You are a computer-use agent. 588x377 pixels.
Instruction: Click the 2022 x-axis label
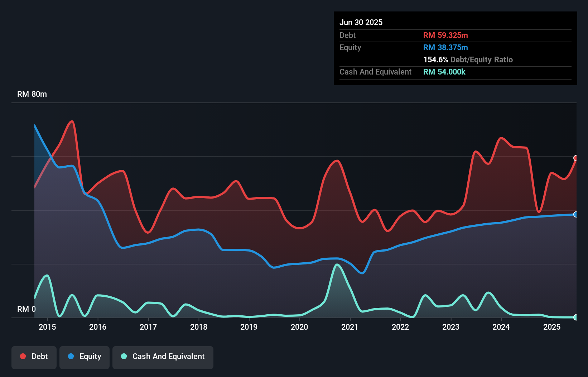coord(400,327)
